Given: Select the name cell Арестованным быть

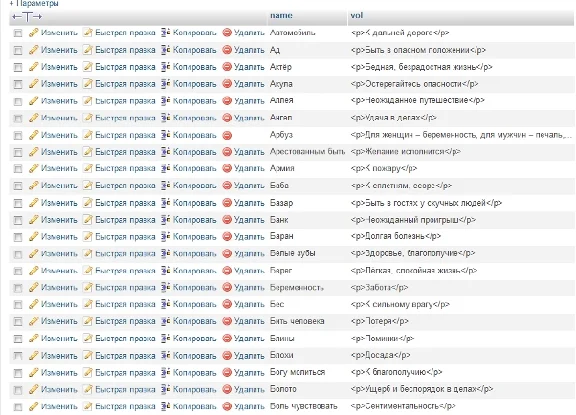Looking at the screenshot, I should [307, 152].
